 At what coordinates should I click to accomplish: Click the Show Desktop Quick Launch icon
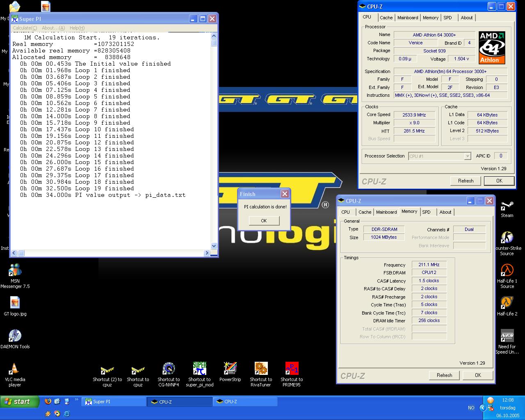point(57,401)
